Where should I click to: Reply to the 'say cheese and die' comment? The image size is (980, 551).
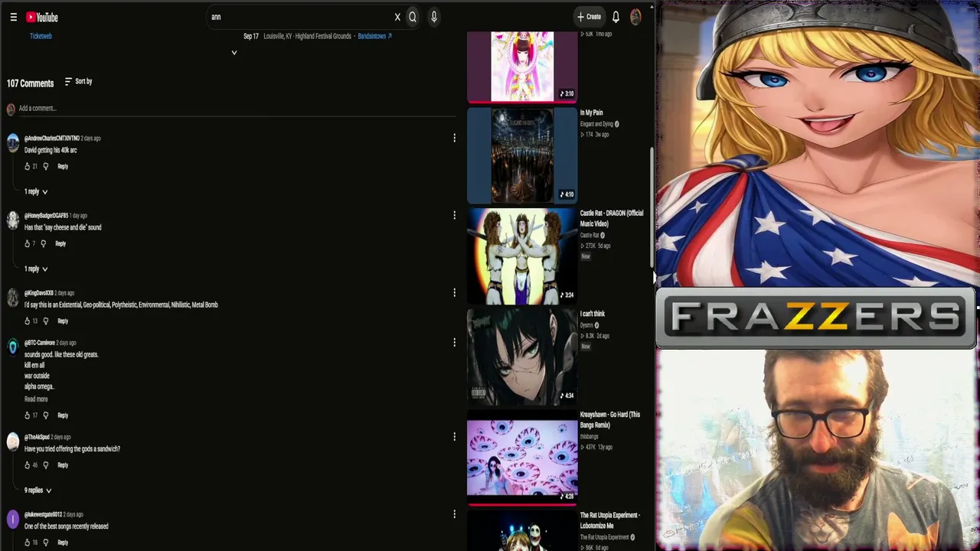60,243
